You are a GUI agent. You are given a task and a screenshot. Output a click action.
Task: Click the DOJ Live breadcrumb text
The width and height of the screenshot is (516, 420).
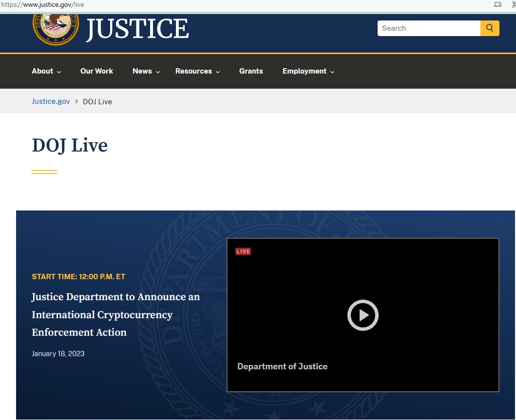tap(97, 102)
